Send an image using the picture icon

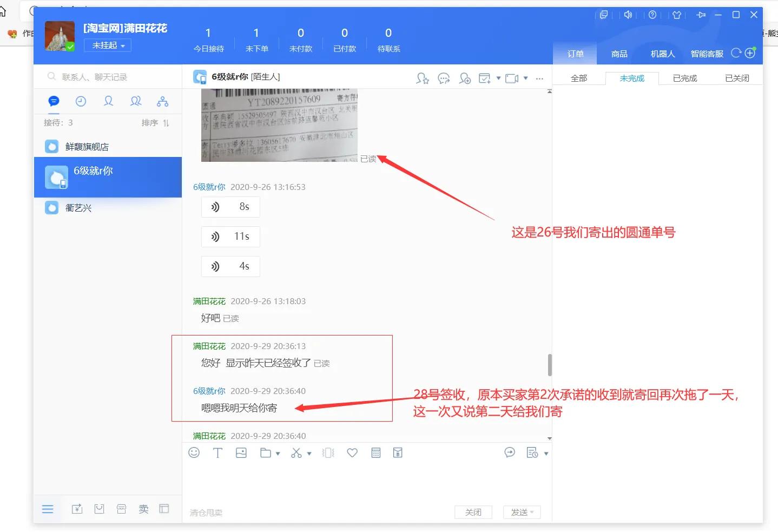click(x=241, y=452)
